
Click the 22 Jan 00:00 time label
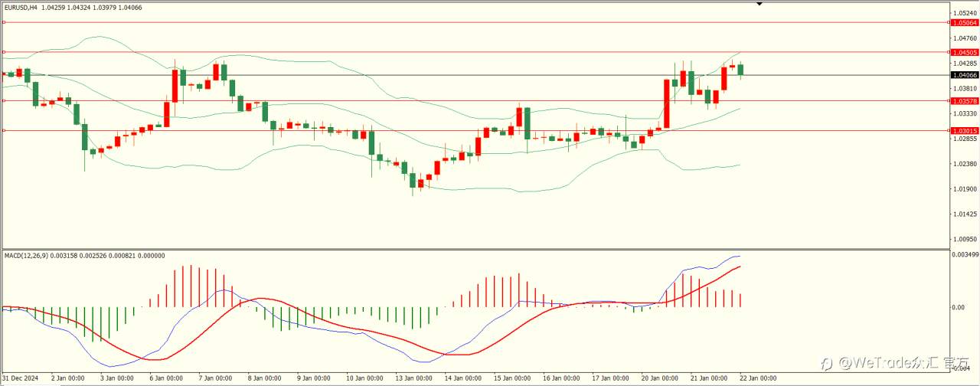click(x=757, y=378)
